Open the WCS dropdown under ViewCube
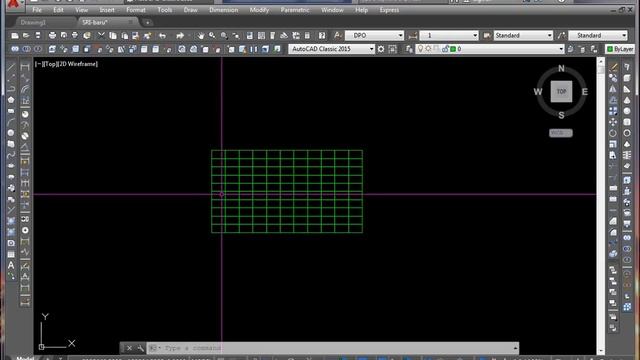This screenshot has height=360, width=640. point(561,133)
